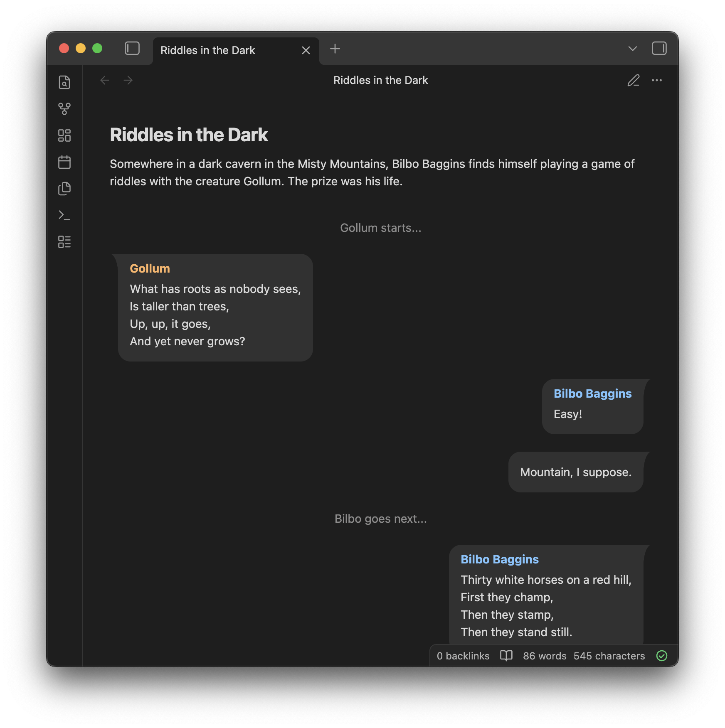This screenshot has height=728, width=725.
Task: Open the canvas grid icon in the sidebar
Action: tap(64, 135)
